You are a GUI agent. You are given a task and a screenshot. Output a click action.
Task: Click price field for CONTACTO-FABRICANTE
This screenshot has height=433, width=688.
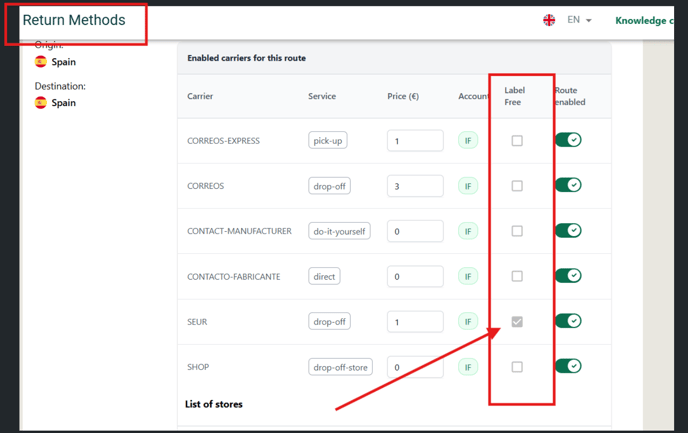[415, 276]
